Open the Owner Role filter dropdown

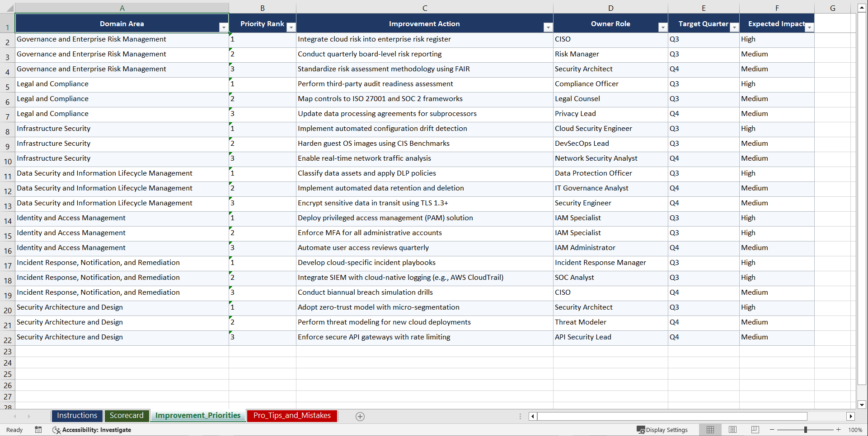(x=662, y=27)
